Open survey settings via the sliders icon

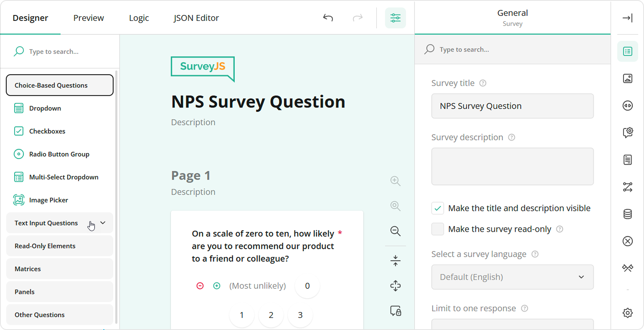pyautogui.click(x=395, y=18)
